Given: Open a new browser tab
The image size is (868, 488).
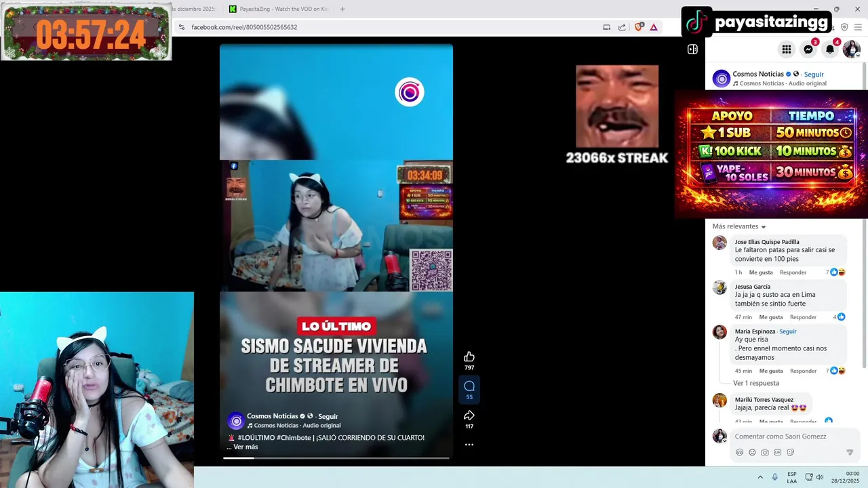Looking at the screenshot, I should coord(342,9).
